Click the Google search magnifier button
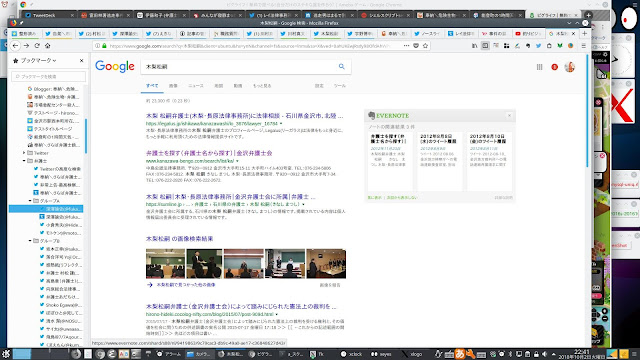Image resolution: width=640 pixels, height=360 pixels. coord(342,67)
